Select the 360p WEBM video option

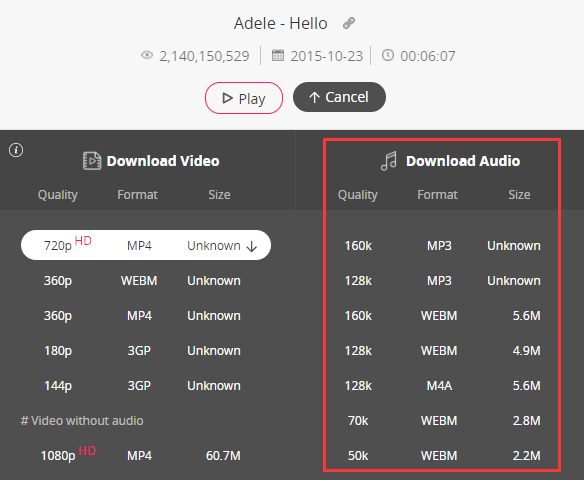coord(146,280)
